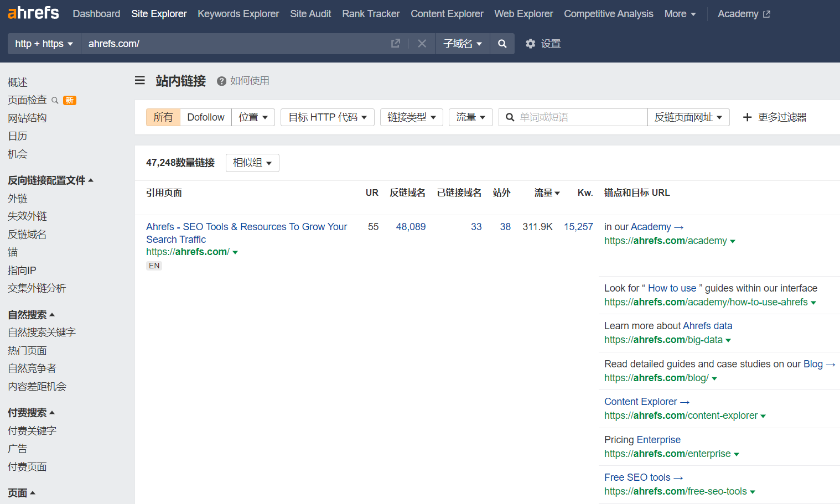Screen dimensions: 840x504
Task: Open 内容差距机会 in the sidebar
Action: 37,387
